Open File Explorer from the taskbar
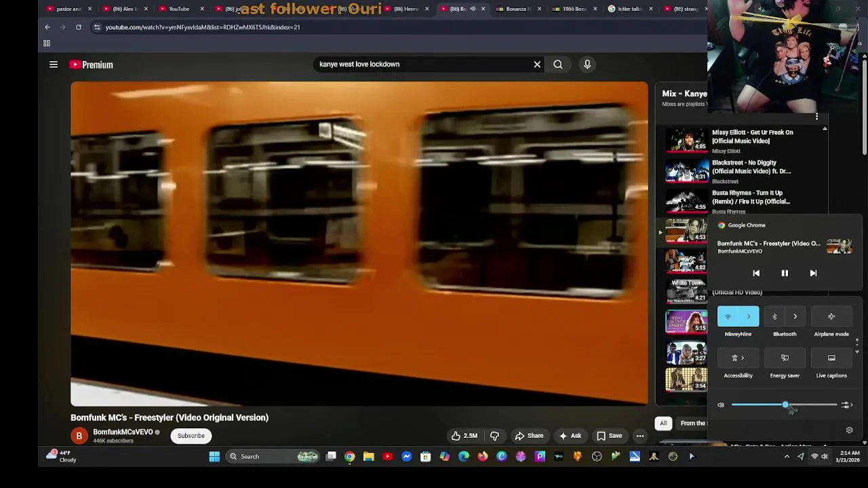This screenshot has width=868, height=488. pos(368,457)
